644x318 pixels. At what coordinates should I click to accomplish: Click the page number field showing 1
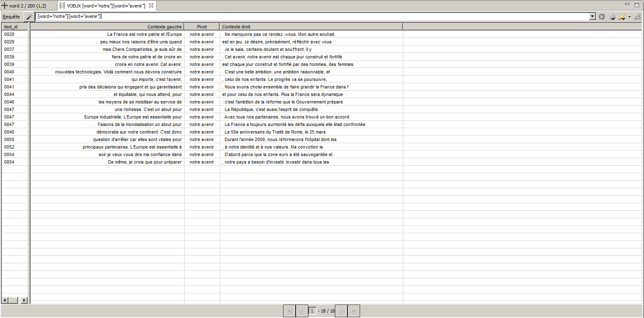pyautogui.click(x=312, y=311)
